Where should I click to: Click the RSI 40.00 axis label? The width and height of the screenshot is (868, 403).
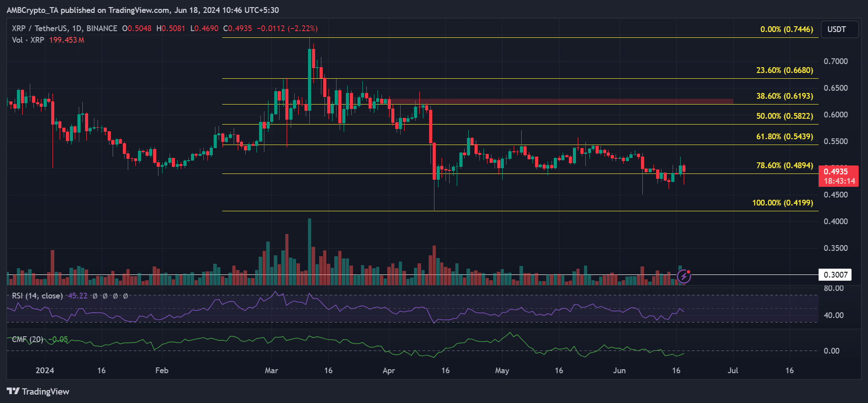(834, 315)
